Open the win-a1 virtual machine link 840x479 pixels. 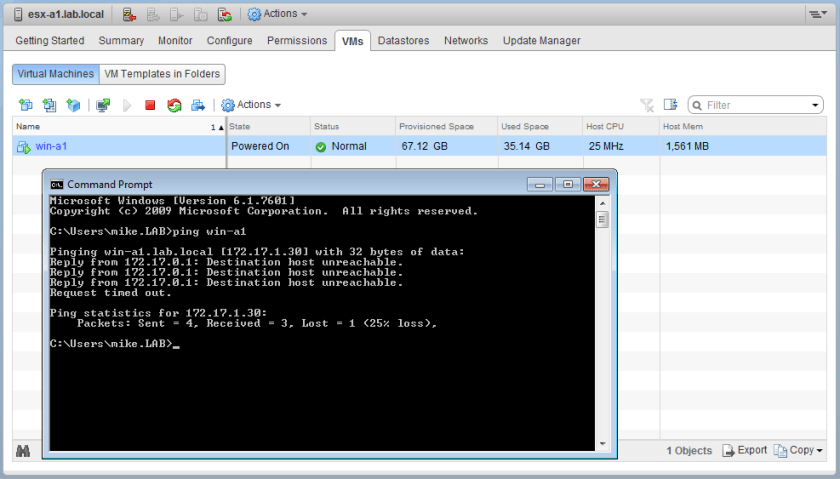[x=52, y=146]
